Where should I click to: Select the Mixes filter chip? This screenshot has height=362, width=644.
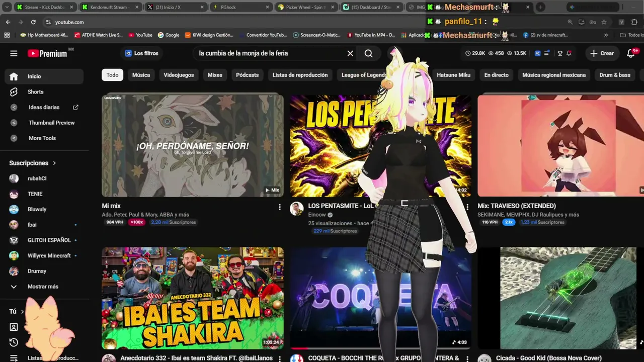coord(215,75)
